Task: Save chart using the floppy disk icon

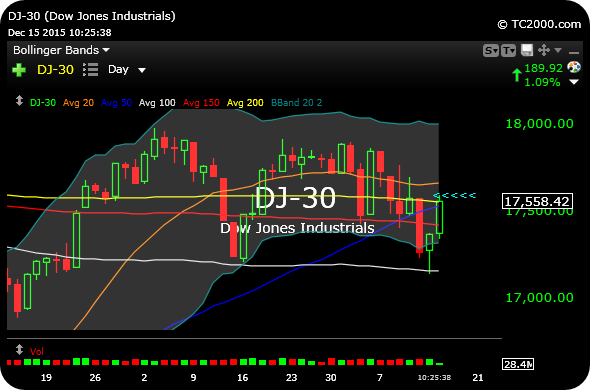Action: 527,50
